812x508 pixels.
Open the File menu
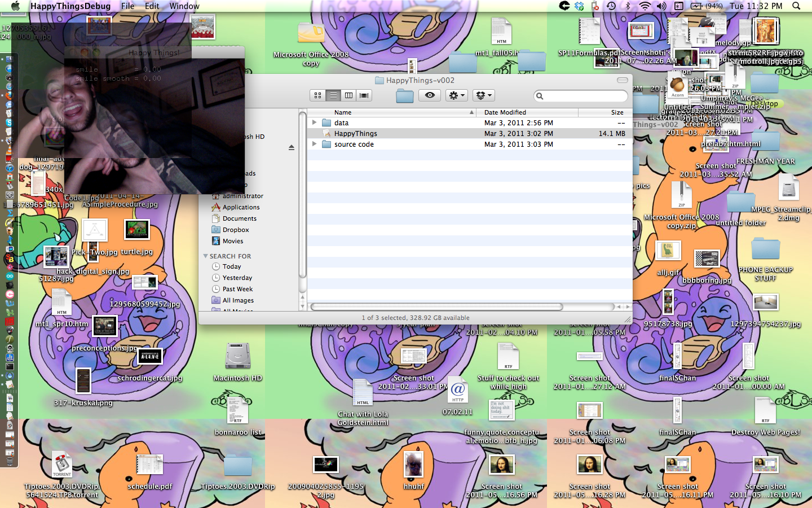tap(128, 6)
